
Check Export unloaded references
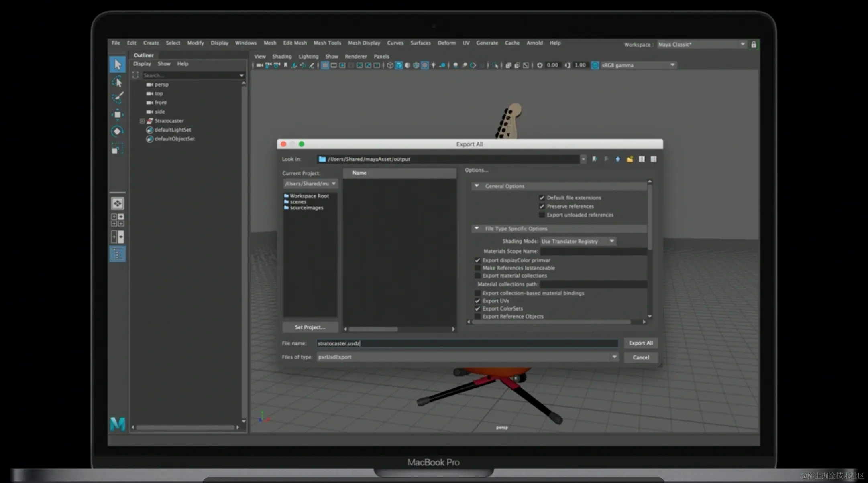tap(542, 215)
